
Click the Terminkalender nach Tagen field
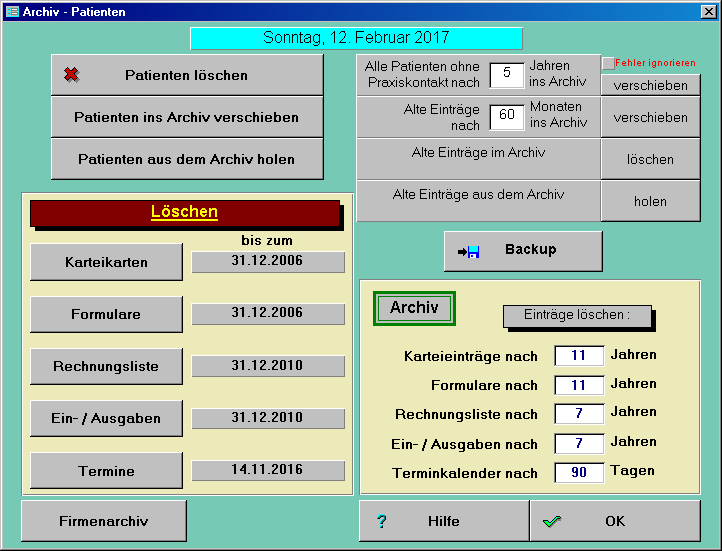579,472
